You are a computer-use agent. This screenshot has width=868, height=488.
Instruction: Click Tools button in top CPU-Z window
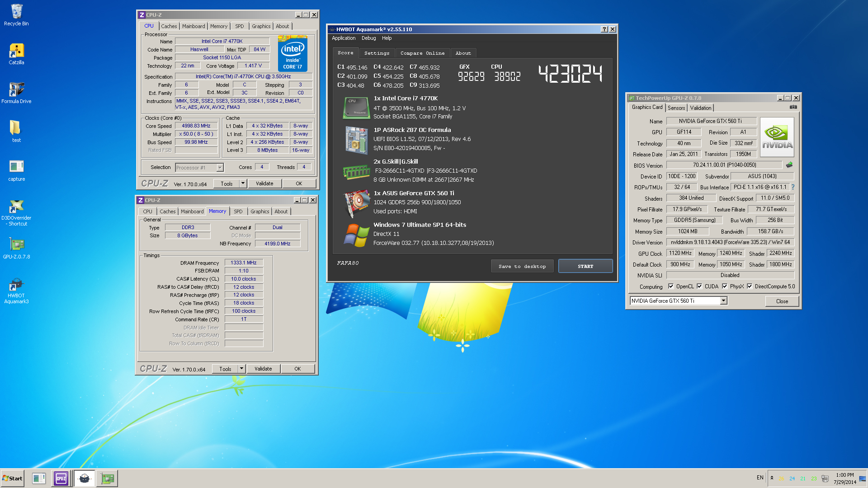click(x=226, y=183)
